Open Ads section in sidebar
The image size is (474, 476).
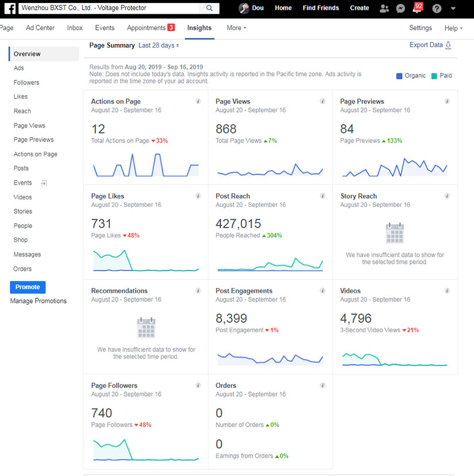pos(18,68)
